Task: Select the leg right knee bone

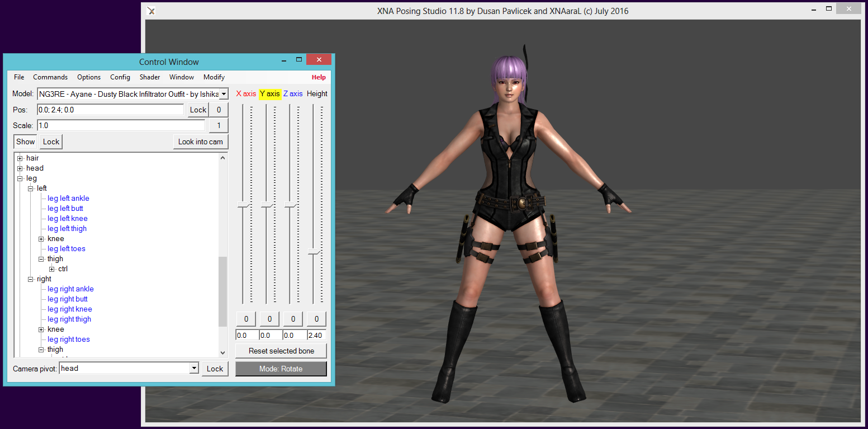Action: 70,309
